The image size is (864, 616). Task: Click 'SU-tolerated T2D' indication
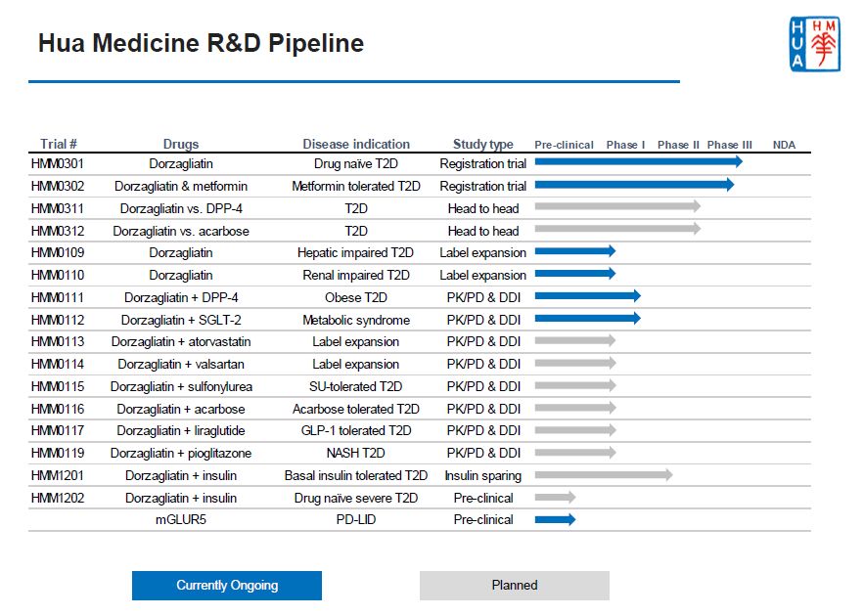(355, 386)
